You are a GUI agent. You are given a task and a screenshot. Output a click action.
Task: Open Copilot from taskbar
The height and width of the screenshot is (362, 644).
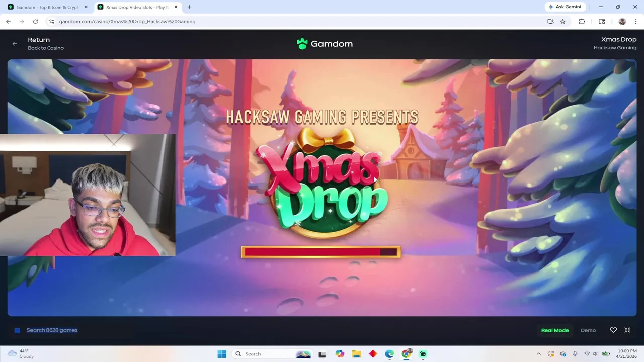coord(340,354)
